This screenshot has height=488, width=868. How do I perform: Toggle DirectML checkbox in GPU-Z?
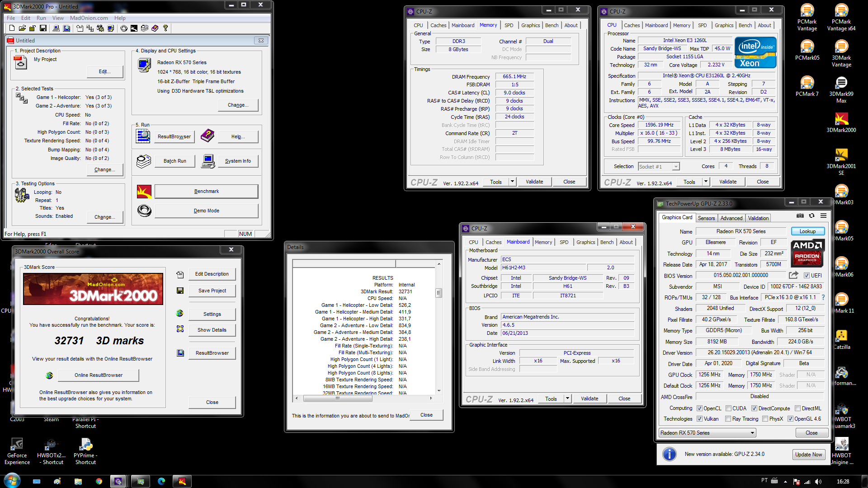pos(797,408)
